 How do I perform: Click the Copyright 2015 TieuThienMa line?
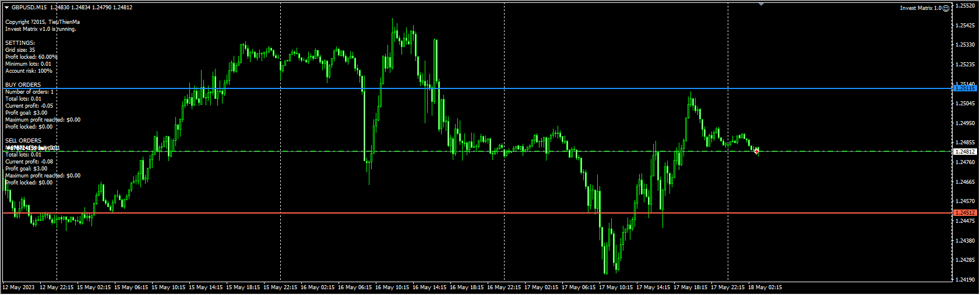(x=43, y=22)
